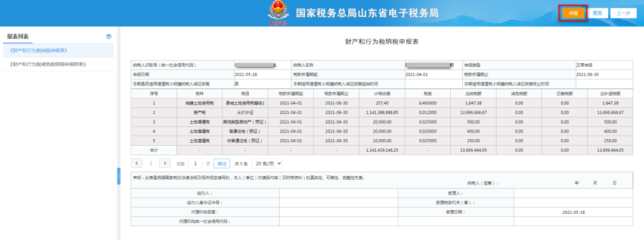644x240 pixels.
Task: Select the 非普通住宅(预征) tax item cell
Action: pos(245,140)
